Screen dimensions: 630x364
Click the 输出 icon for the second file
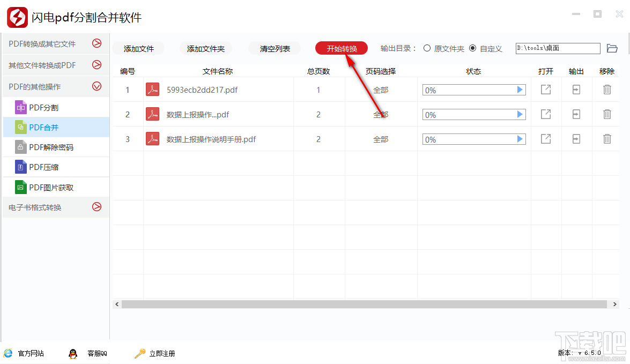point(576,114)
